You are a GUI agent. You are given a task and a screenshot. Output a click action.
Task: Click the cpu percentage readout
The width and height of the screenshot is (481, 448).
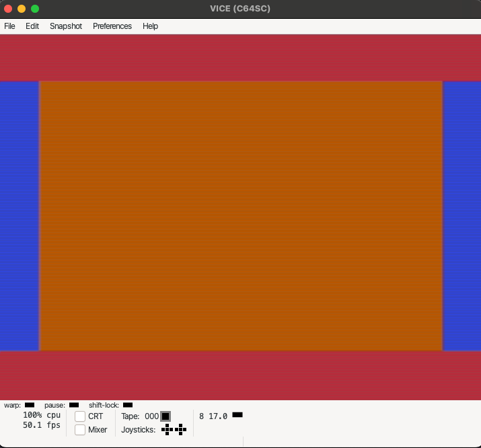pyautogui.click(x=42, y=415)
